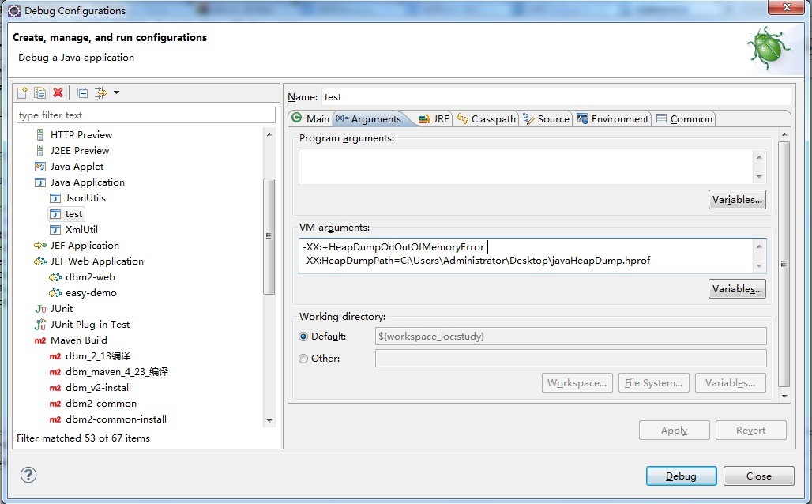Click the J2EE Preview server icon
812x504 pixels.
[39, 151]
